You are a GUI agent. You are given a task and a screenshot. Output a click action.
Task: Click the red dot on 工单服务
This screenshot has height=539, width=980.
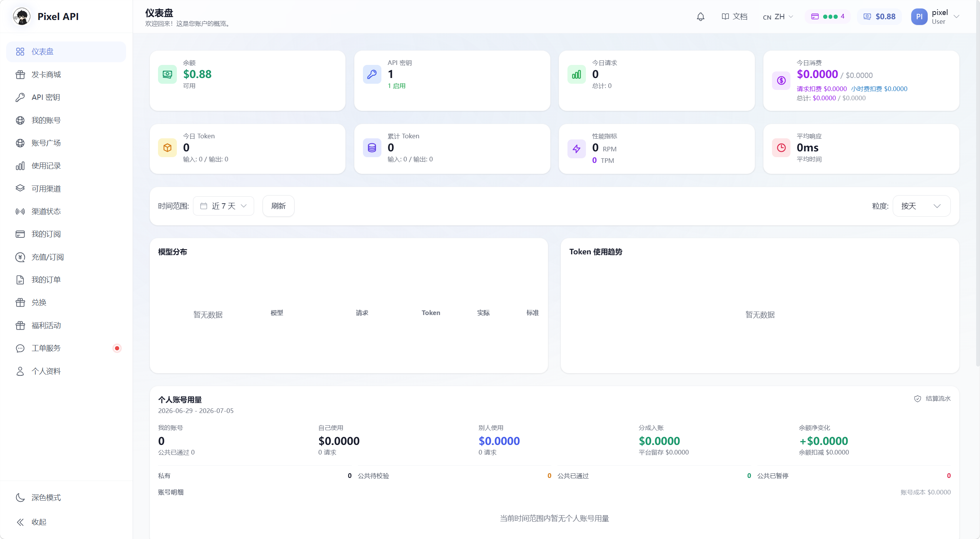(117, 348)
